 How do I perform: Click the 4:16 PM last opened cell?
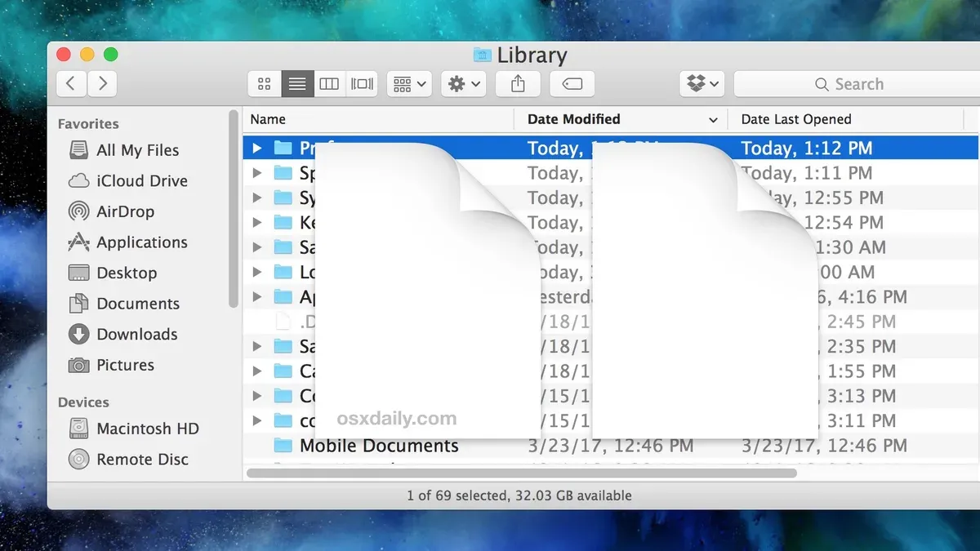pyautogui.click(x=862, y=296)
